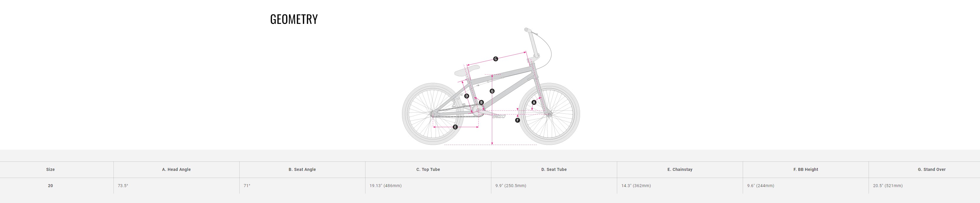This screenshot has width=980, height=203.
Task: Click the B marker near the seat tube
Action: [x=481, y=103]
